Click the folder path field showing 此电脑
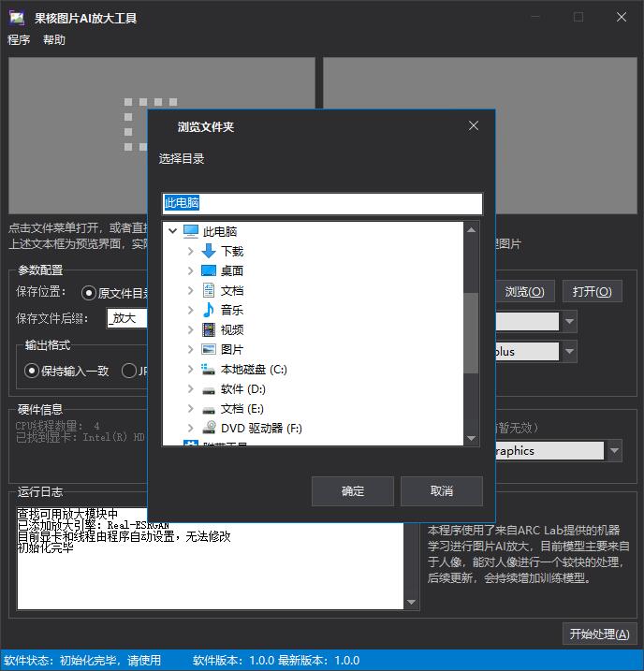The image size is (644, 671). tap(322, 203)
